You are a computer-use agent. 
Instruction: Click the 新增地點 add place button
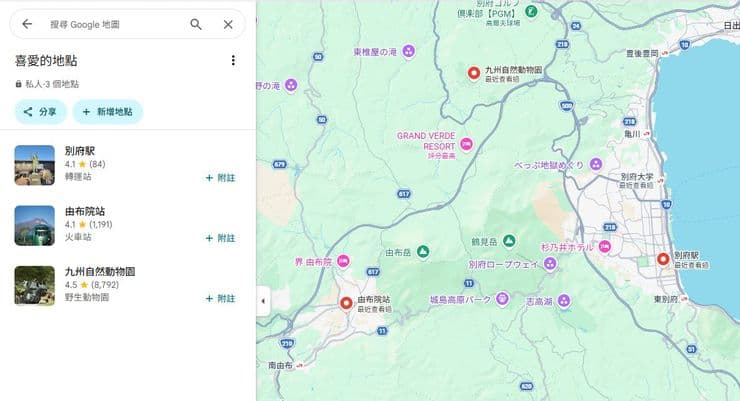coord(108,112)
